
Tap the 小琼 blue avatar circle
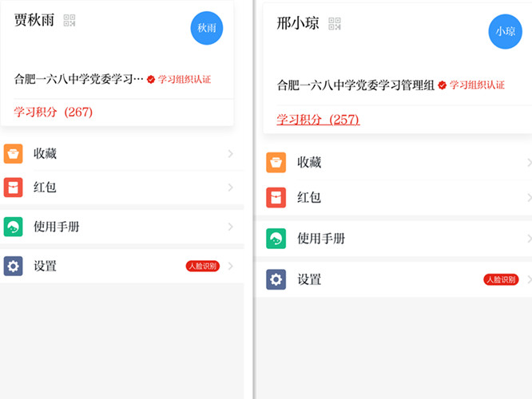pyautogui.click(x=505, y=32)
